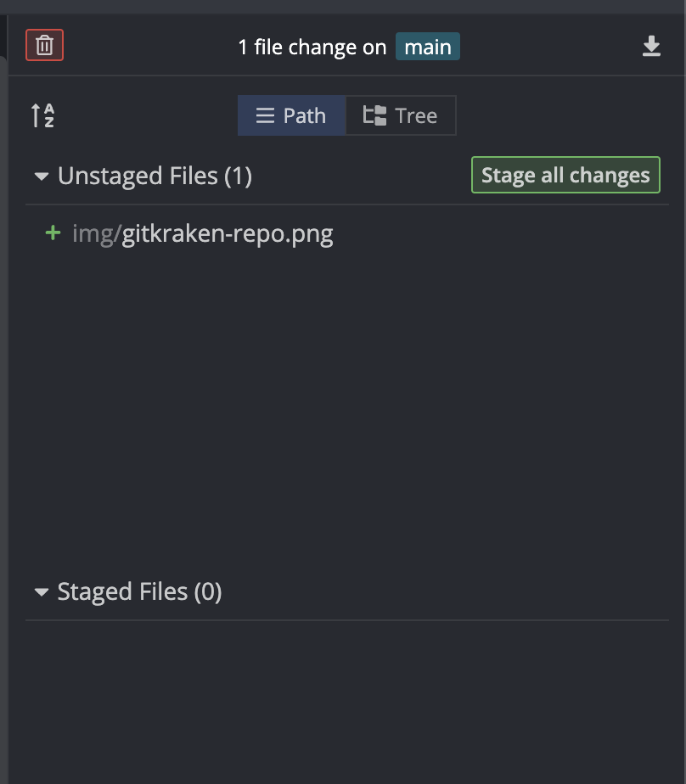Switch file view to Tree mode

pos(401,116)
